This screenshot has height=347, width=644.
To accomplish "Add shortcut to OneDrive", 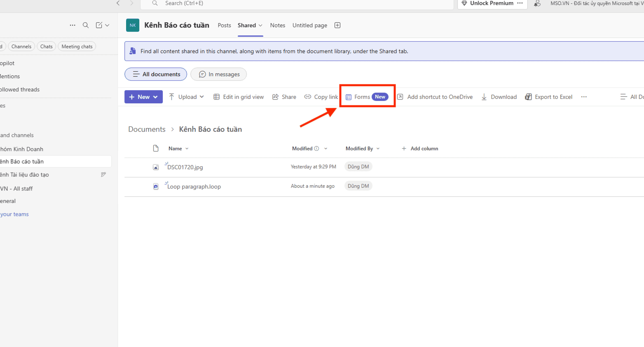I will [x=436, y=97].
